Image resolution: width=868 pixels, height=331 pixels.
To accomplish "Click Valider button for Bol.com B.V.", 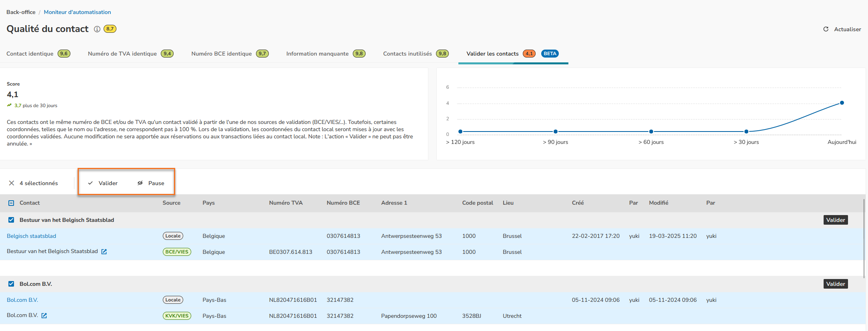I will tap(836, 284).
